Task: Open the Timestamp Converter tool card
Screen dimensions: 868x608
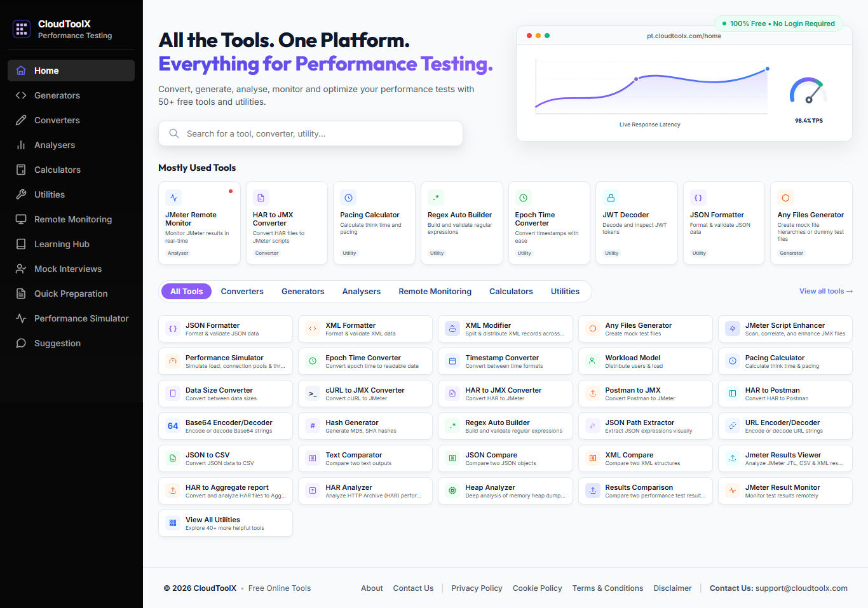Action: [x=505, y=361]
